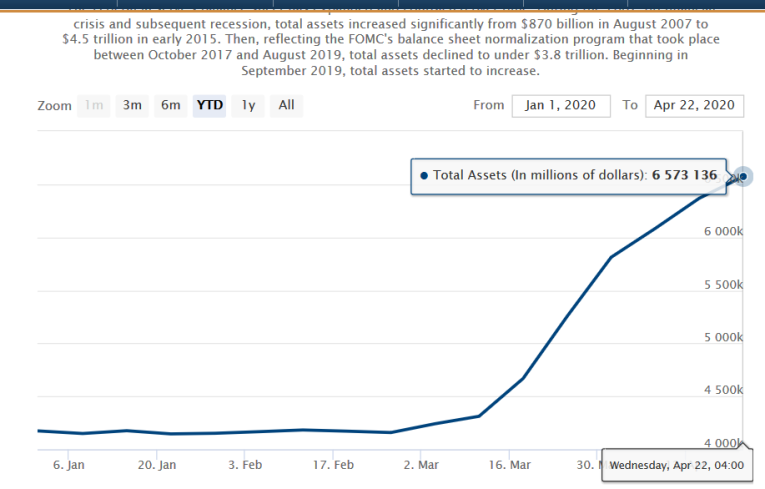Click the To date field
Screen dimensions: 765x489
[x=693, y=105]
